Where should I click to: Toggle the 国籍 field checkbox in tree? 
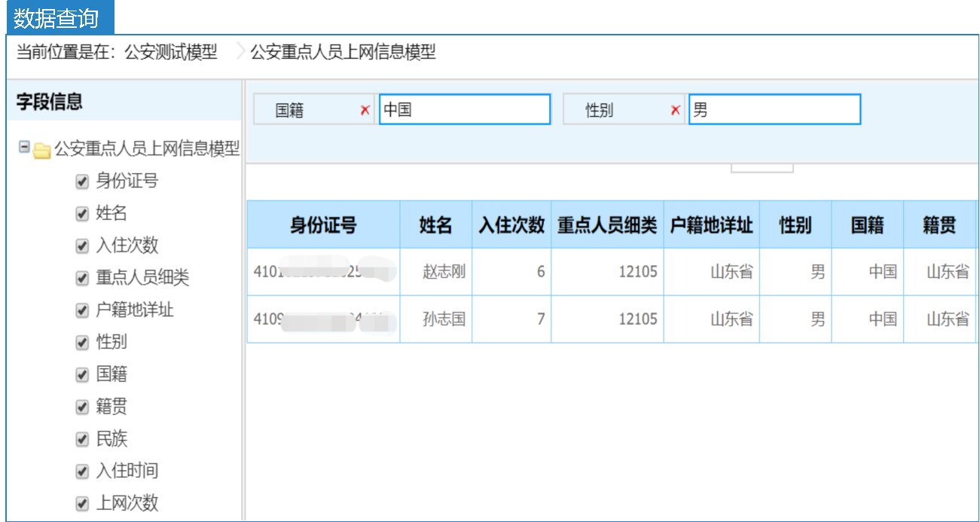83,375
